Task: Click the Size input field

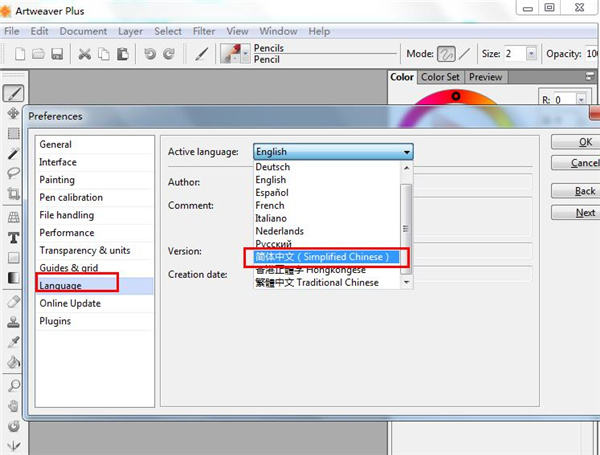Action: click(x=515, y=54)
